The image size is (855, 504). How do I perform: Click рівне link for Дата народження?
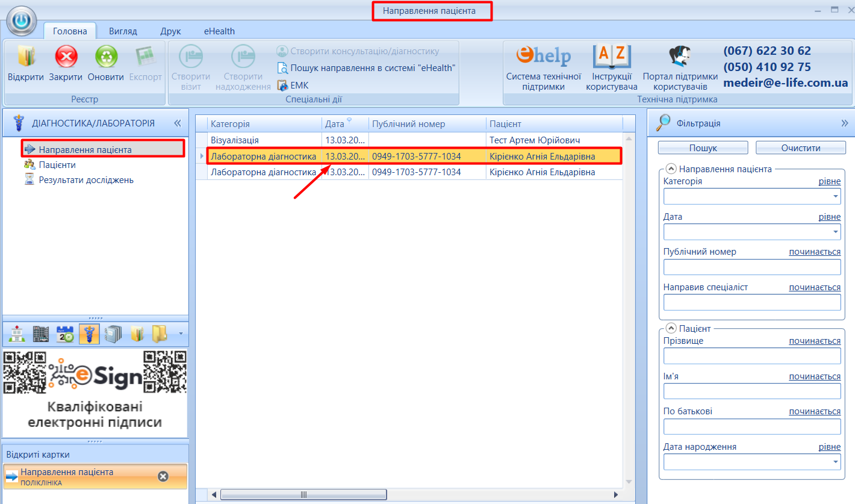click(829, 447)
